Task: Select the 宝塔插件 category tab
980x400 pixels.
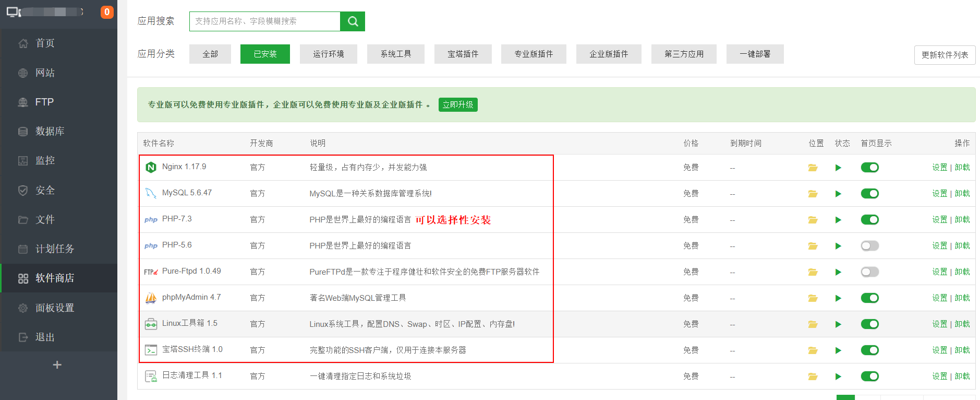Action: click(463, 54)
